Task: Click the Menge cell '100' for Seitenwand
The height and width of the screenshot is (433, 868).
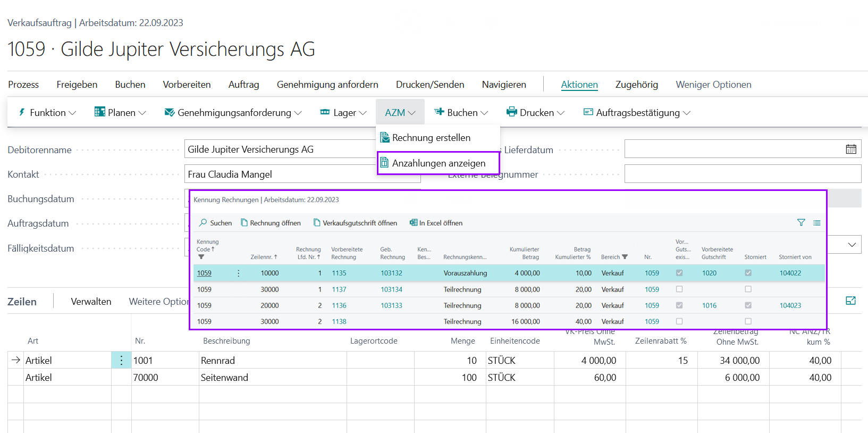Action: (450, 377)
